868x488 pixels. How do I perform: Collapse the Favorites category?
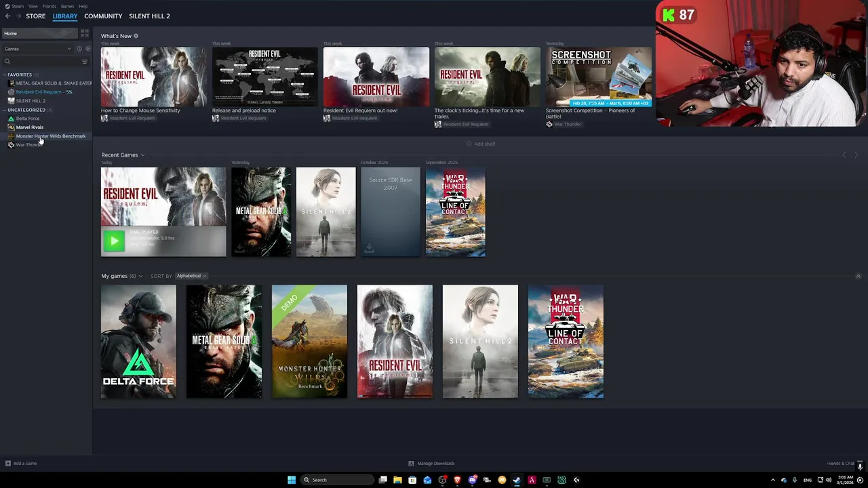(5, 75)
